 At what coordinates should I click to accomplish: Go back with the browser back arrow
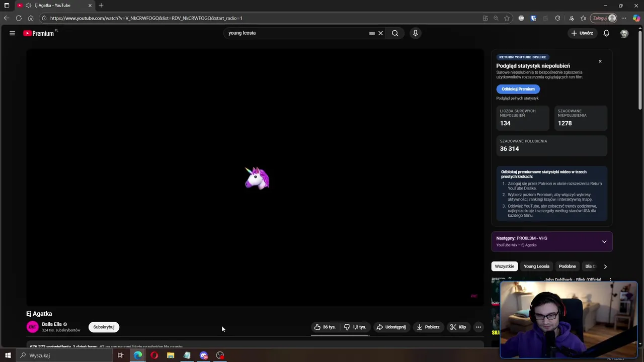pos(7,18)
